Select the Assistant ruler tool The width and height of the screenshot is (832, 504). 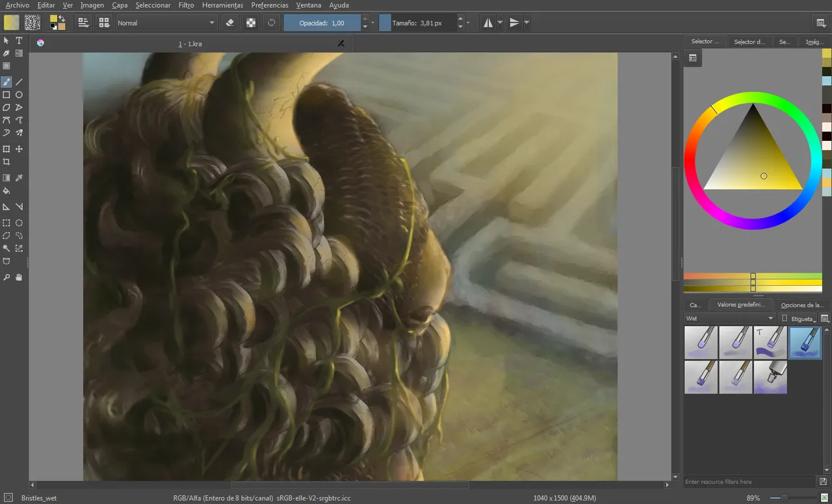click(x=6, y=207)
